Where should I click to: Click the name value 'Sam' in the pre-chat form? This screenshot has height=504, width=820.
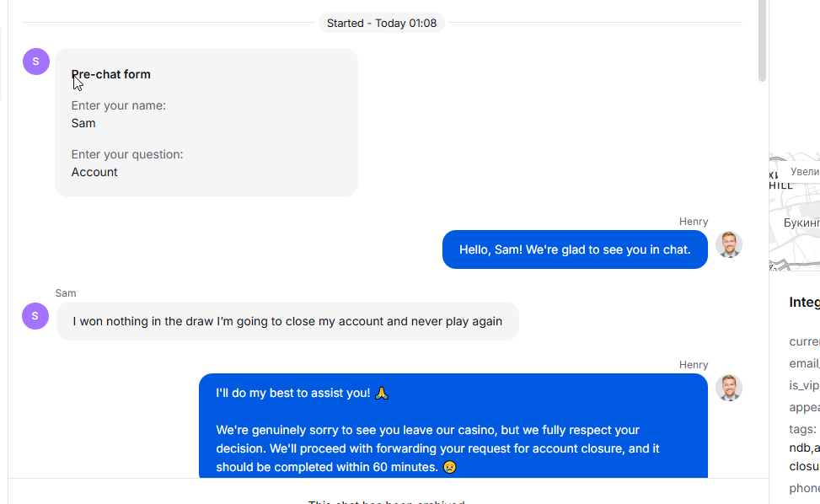click(x=83, y=123)
